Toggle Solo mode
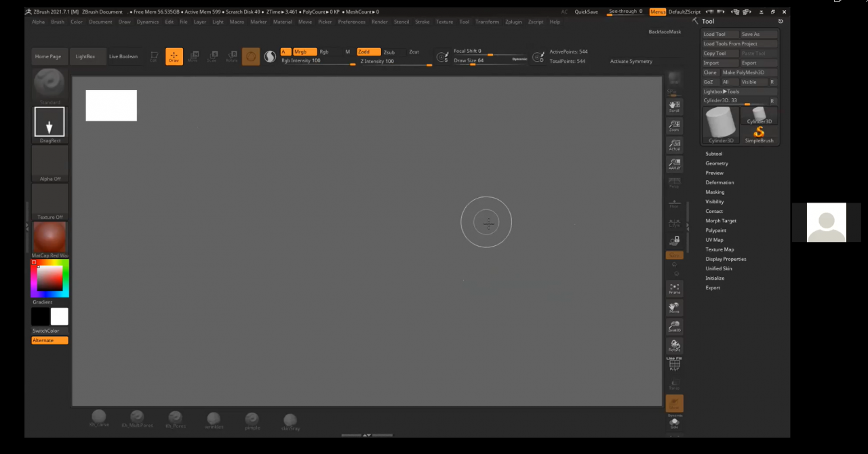Screen dimensions: 868x454 pos(674,424)
